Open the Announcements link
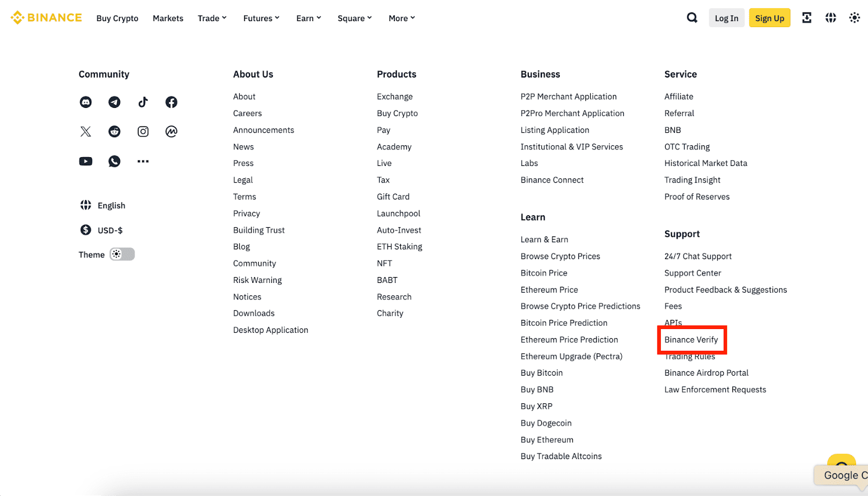This screenshot has width=868, height=496. pos(264,130)
